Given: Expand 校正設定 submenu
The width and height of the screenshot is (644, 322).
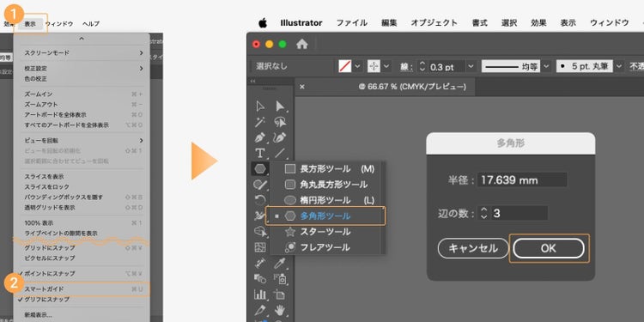Looking at the screenshot, I should coord(82,68).
